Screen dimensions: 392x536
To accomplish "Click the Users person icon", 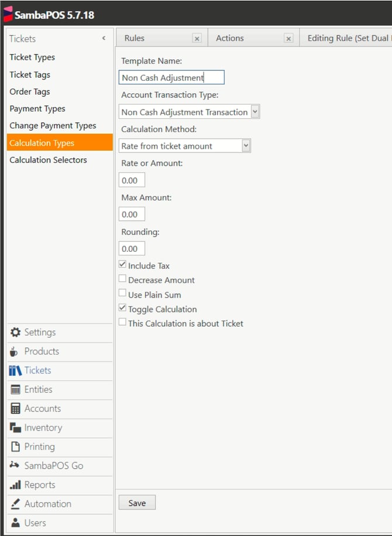I will tap(15, 523).
